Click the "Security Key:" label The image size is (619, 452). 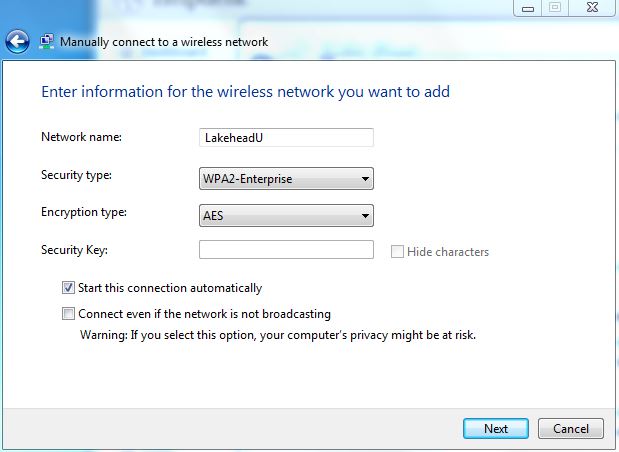tap(74, 249)
